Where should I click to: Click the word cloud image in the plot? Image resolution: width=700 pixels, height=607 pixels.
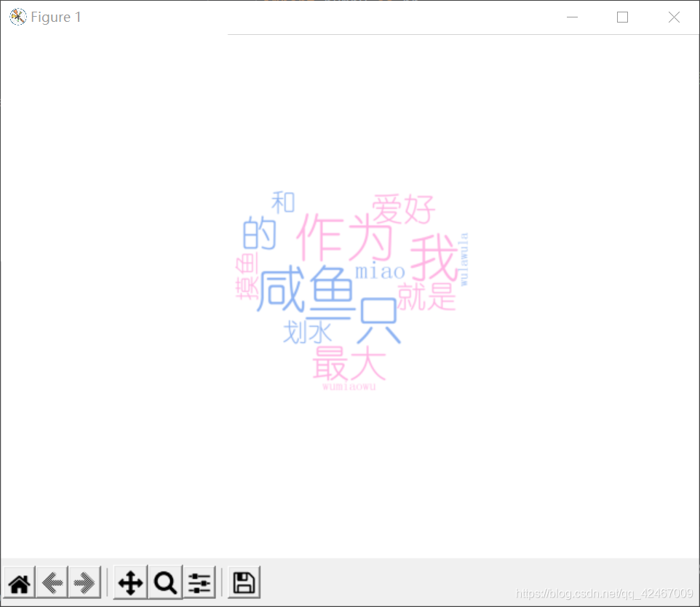[351, 291]
